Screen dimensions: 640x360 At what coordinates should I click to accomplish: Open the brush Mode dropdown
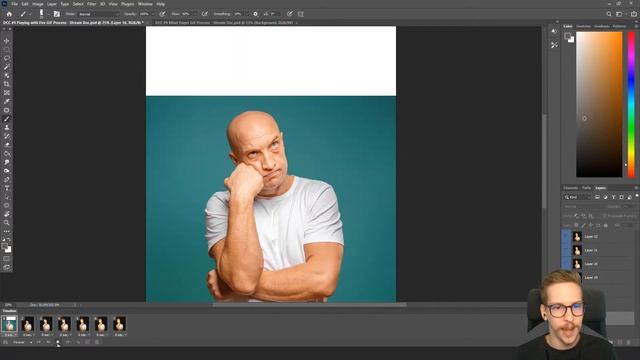[98, 14]
